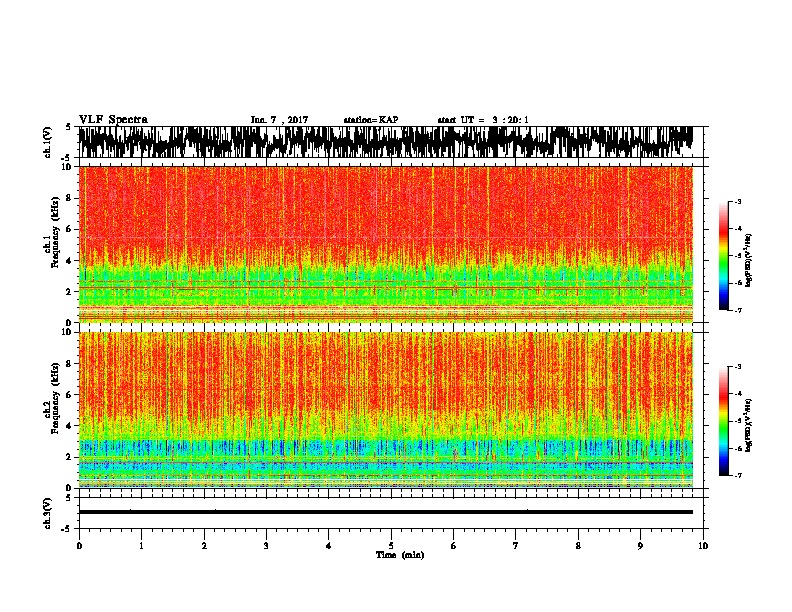
Task: Click the "8" frequency tick on ch.1 spectrogram axis
Action: click(x=70, y=198)
